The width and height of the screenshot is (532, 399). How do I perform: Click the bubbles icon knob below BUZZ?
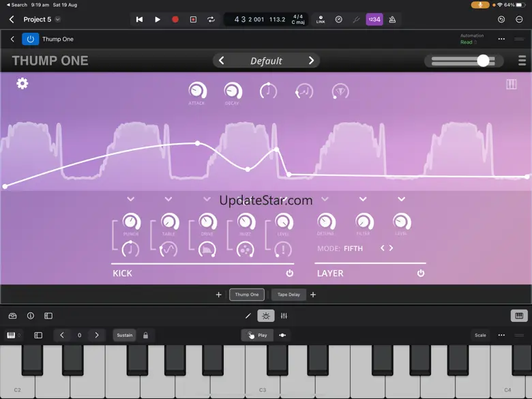click(x=246, y=250)
